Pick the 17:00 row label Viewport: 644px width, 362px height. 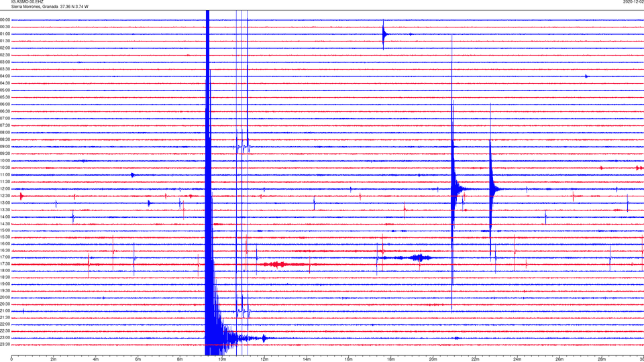pos(5,257)
